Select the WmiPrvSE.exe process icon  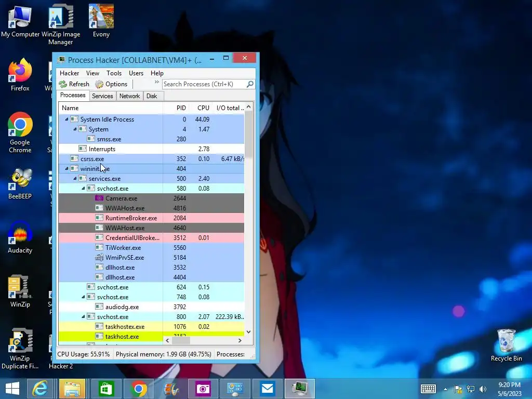(99, 257)
